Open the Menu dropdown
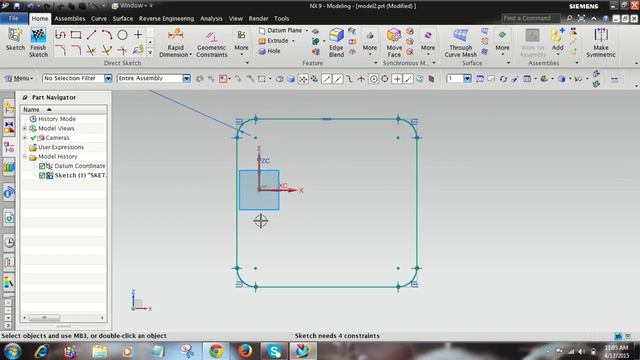This screenshot has width=640, height=360. [x=18, y=78]
